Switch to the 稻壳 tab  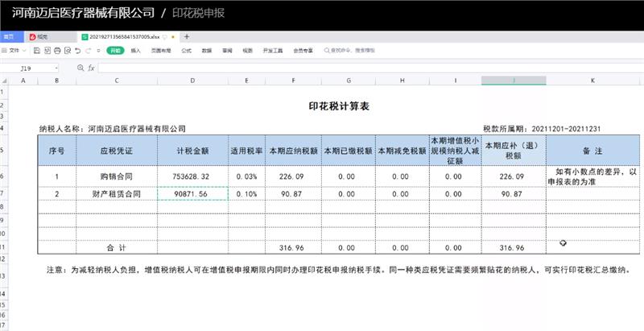39,36
